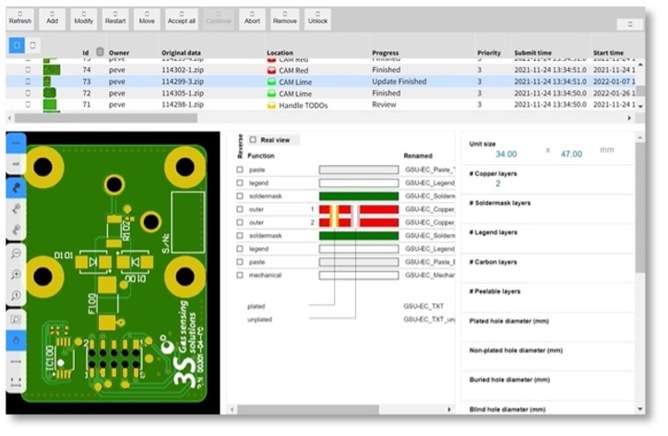Select job 71 with Handle TODOs location

(300, 104)
